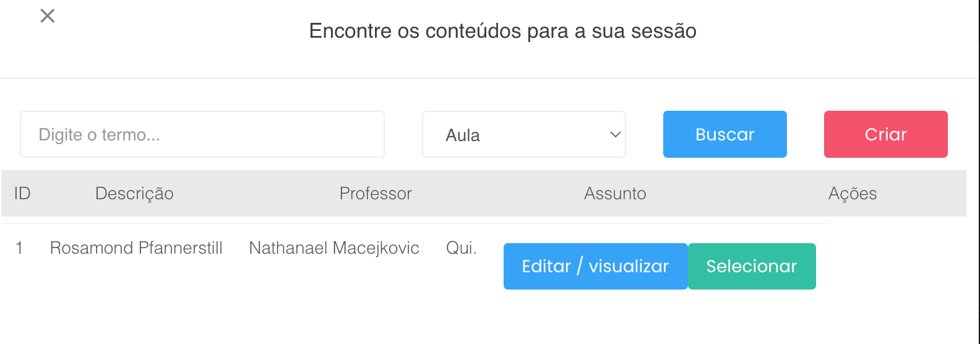Click professor name Nathanael Macejkovic

334,248
